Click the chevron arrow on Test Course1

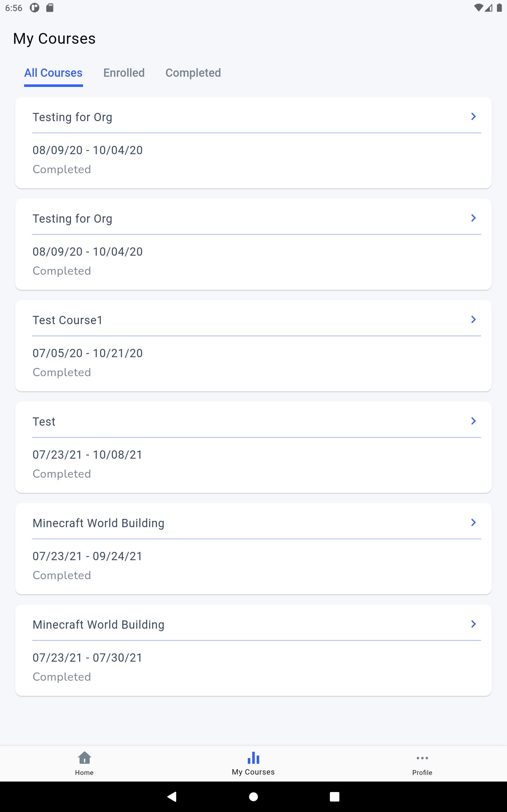pos(473,319)
